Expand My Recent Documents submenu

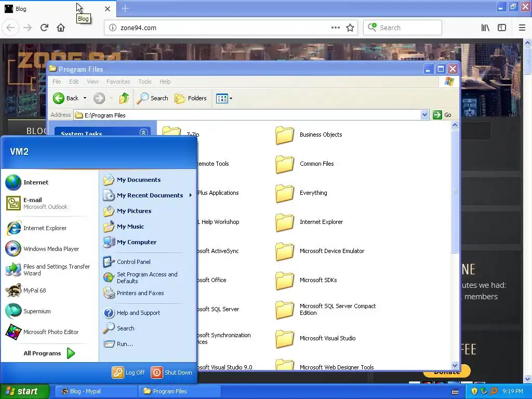click(148, 195)
